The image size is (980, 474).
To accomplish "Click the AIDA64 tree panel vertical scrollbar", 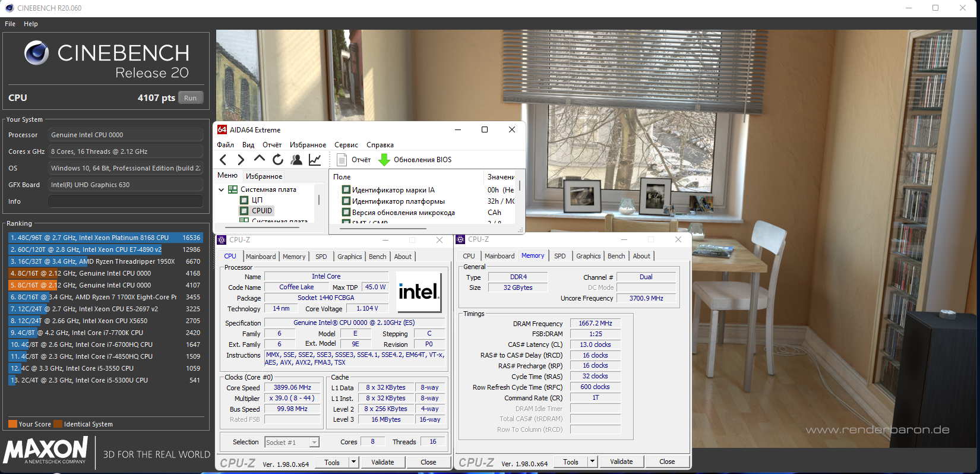I will [x=320, y=200].
